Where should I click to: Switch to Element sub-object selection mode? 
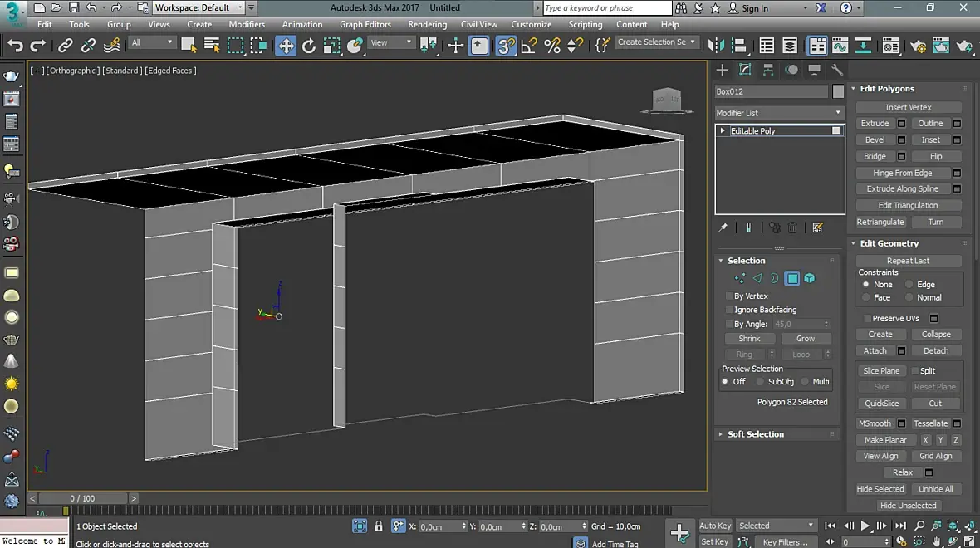(x=810, y=279)
